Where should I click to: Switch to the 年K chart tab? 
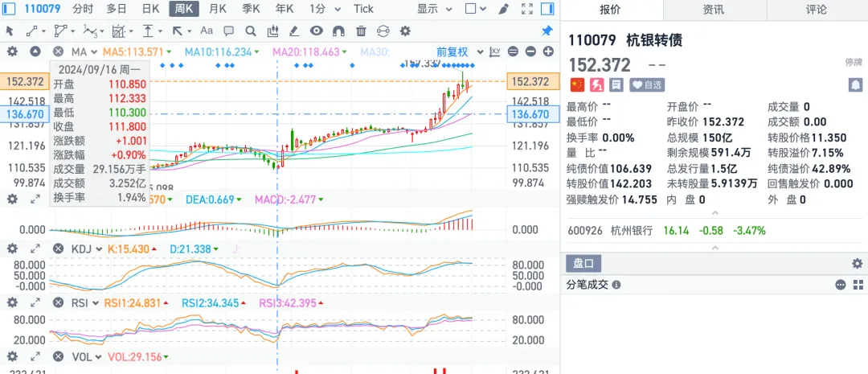(285, 9)
